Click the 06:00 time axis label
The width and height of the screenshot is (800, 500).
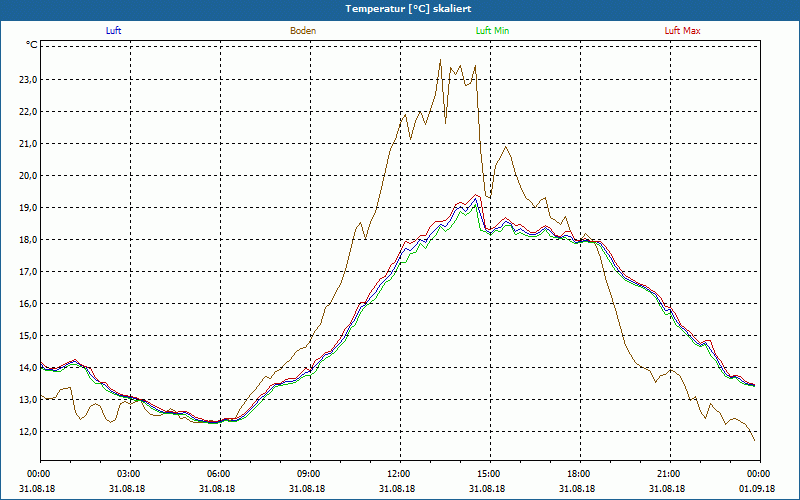[x=220, y=474]
